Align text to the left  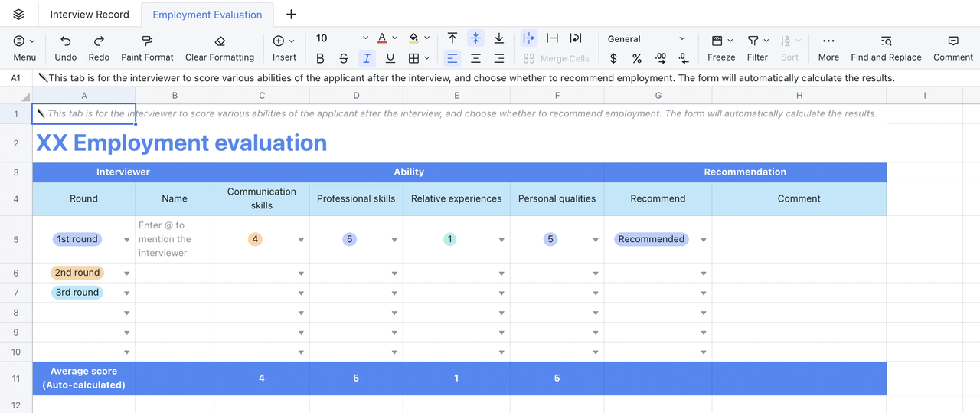pos(452,58)
